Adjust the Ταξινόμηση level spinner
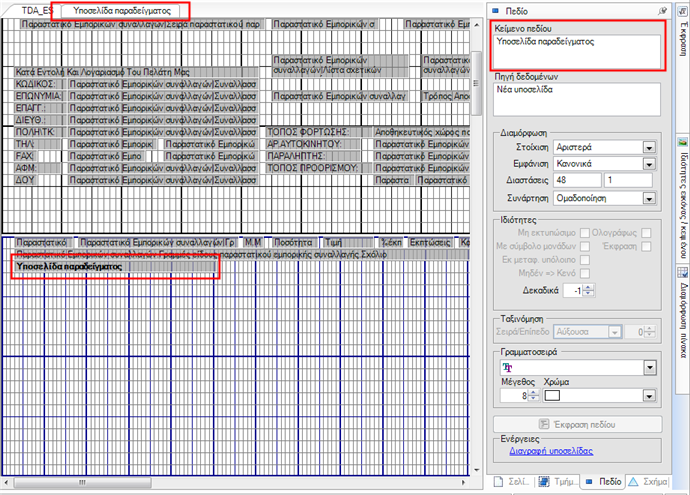Image resolution: width=690 pixels, height=495 pixels. point(650,332)
